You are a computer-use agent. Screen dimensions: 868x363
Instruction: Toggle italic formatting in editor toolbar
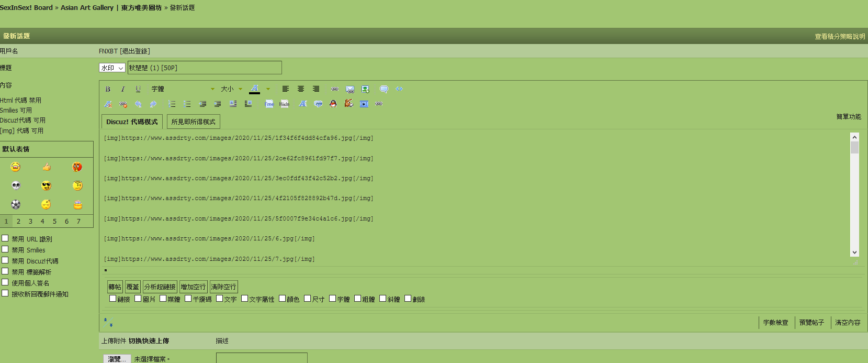(123, 89)
